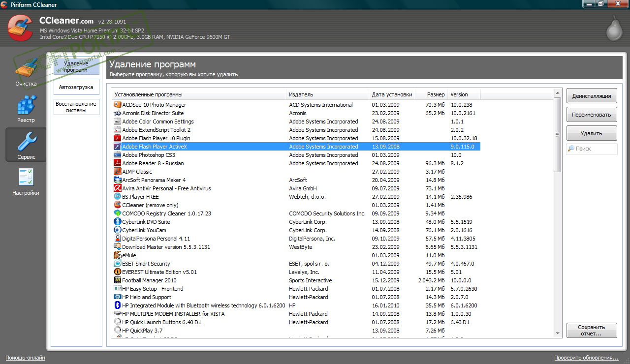Click the Webteh, d.o.o. publisher cell
The width and height of the screenshot is (630, 364).
click(x=307, y=197)
